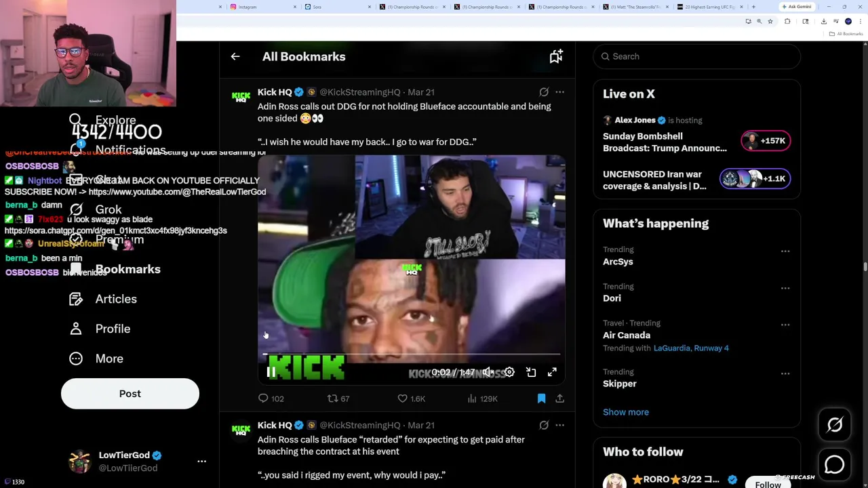Click the Ask Gemini button
868x488 pixels.
coord(797,7)
